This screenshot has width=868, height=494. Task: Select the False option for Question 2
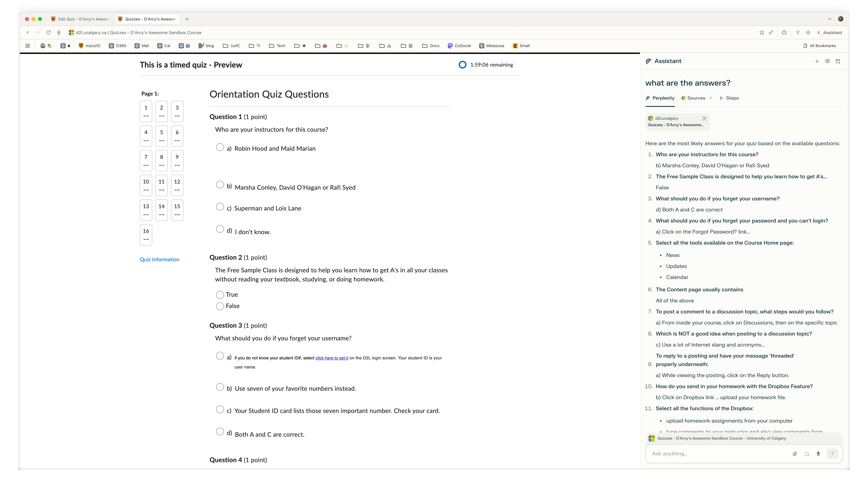coord(220,306)
